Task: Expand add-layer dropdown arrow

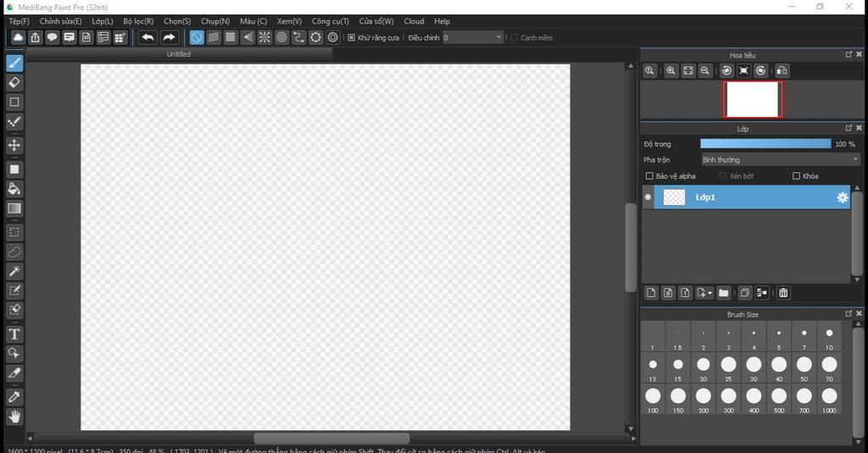Action: point(710,293)
